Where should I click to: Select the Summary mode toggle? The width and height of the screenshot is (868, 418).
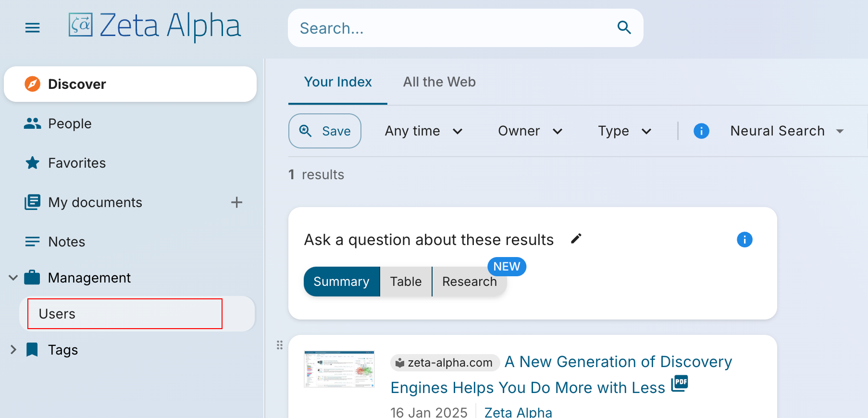tap(342, 282)
